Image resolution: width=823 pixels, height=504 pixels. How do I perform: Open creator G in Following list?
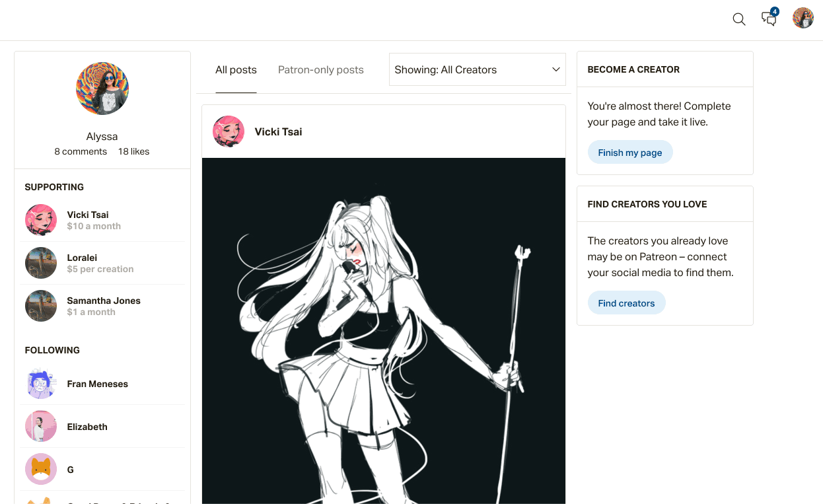[x=71, y=470]
